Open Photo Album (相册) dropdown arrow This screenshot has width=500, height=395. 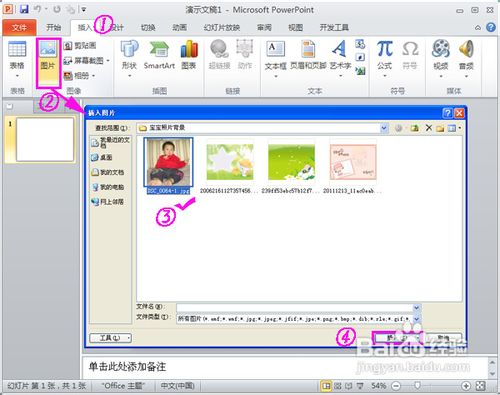[94, 76]
